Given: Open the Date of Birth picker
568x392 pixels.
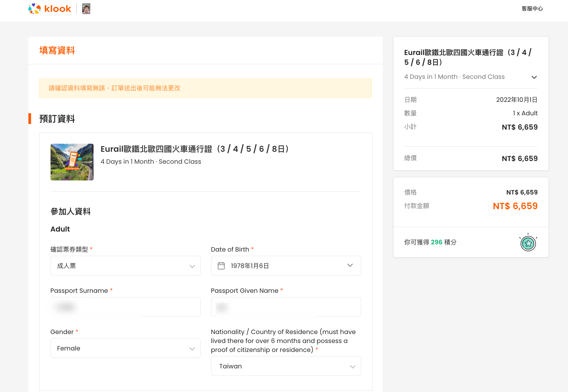Looking at the screenshot, I should (x=286, y=266).
